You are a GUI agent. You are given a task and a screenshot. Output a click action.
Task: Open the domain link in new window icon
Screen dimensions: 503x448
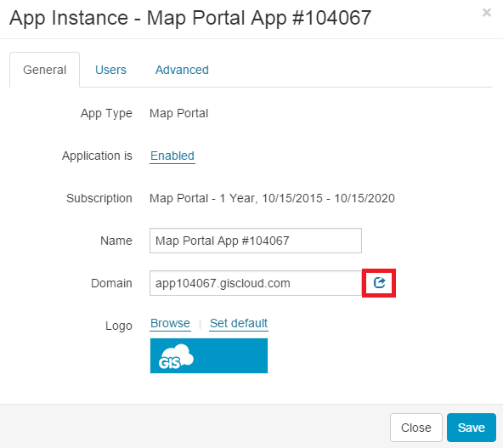pos(379,283)
